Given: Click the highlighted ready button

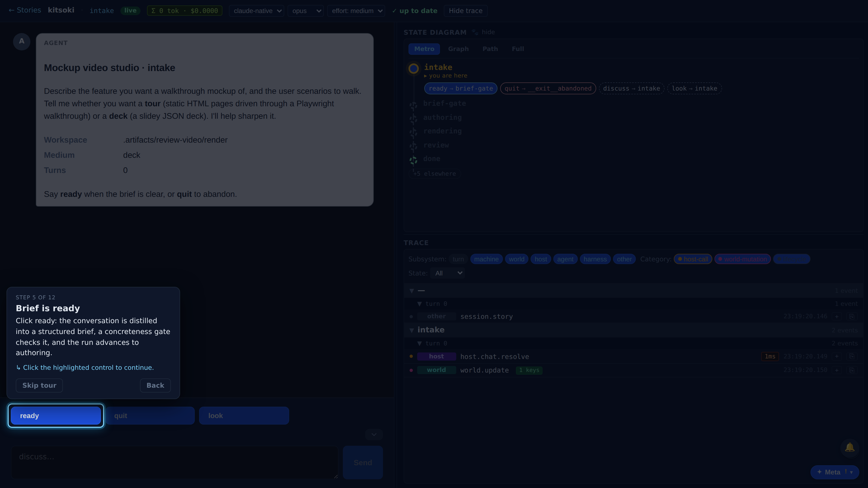Looking at the screenshot, I should [56, 416].
